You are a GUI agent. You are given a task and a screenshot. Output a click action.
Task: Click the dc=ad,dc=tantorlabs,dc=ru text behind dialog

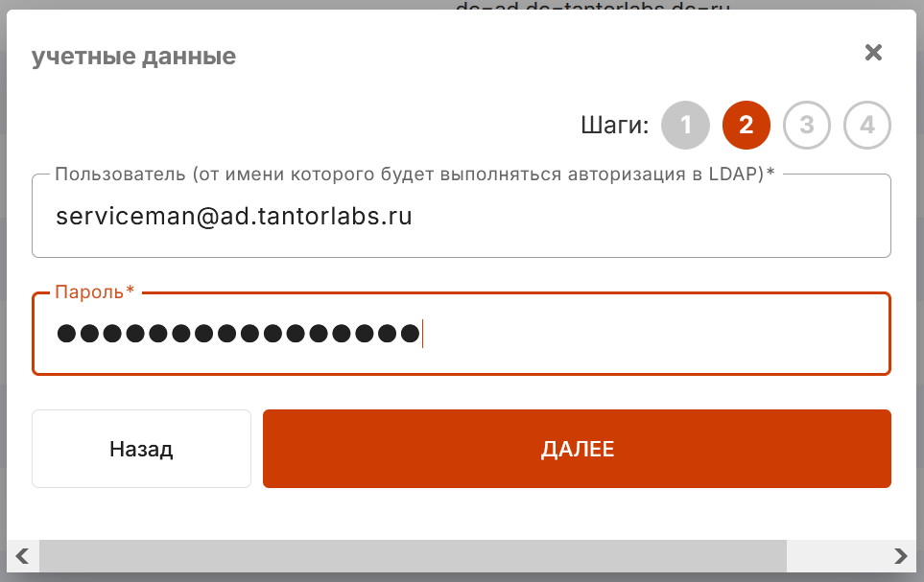(x=592, y=6)
